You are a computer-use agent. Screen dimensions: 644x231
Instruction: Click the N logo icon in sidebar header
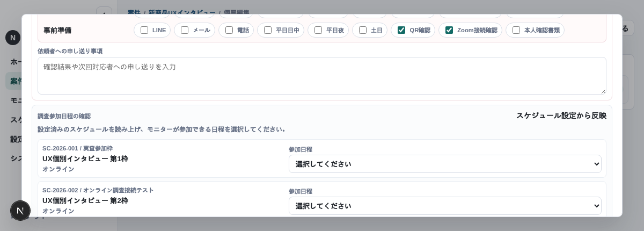click(13, 38)
